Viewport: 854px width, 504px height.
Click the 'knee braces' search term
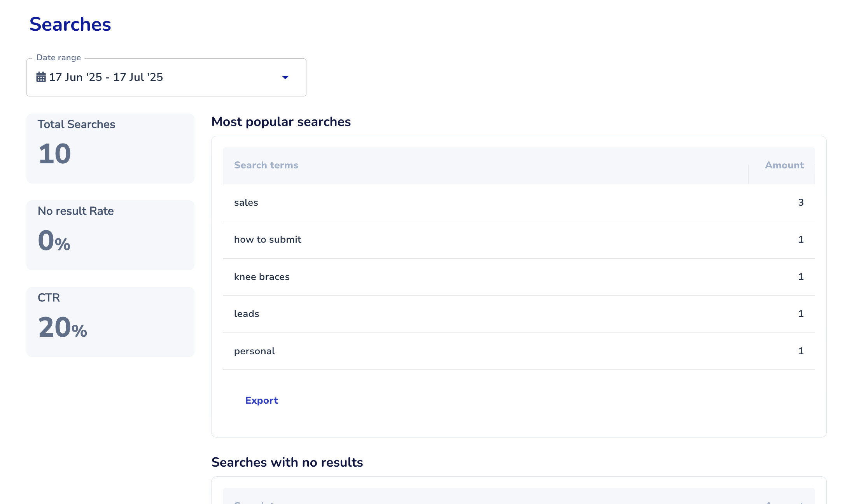262,277
